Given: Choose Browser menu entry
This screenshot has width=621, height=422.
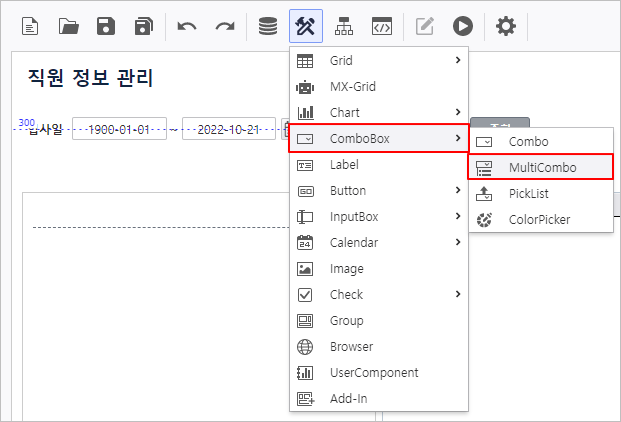Looking at the screenshot, I should [x=379, y=347].
